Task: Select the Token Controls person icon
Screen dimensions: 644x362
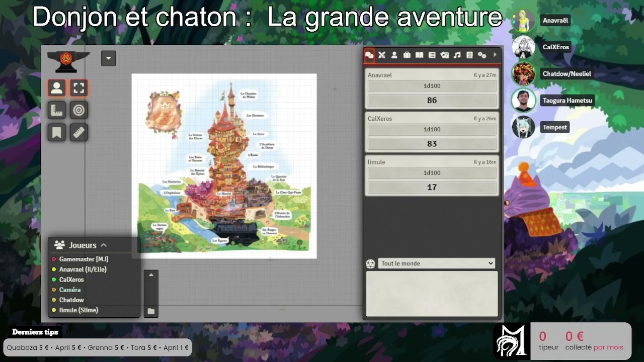Action: (x=57, y=88)
